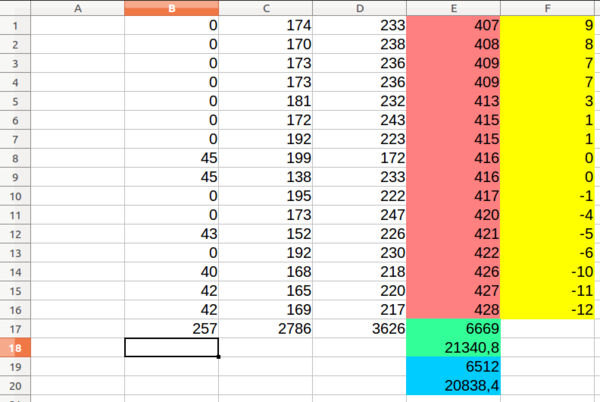The height and width of the screenshot is (402, 600).
Task: Click cell with total 3626
Action: [359, 329]
